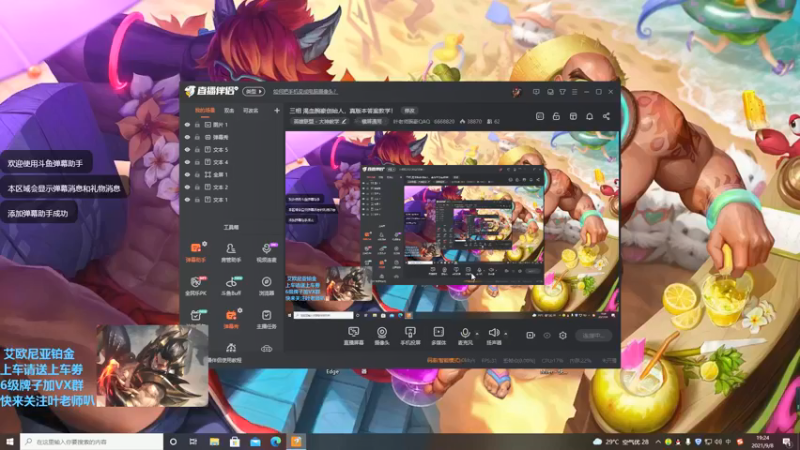Hide the 文本 2 source layer

[187, 187]
